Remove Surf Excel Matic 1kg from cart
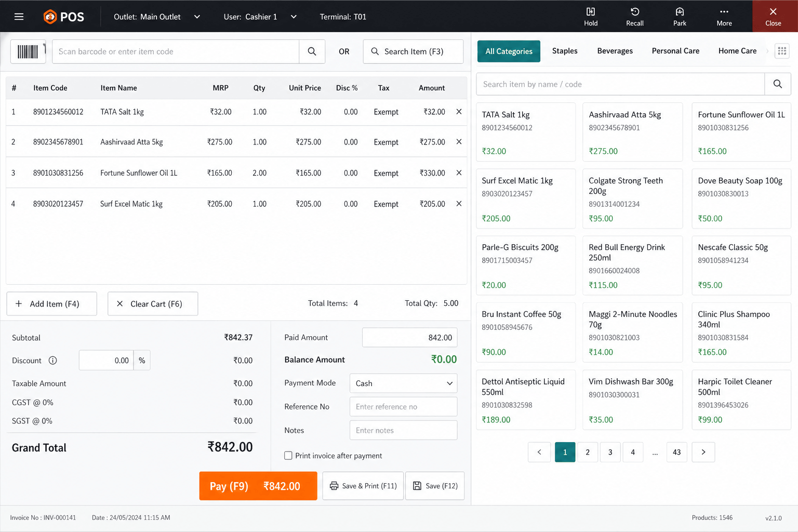The image size is (798, 532). click(x=459, y=204)
